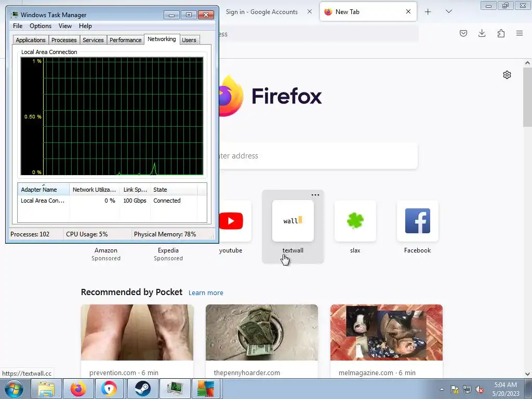Open Task Manager Help menu

click(85, 26)
